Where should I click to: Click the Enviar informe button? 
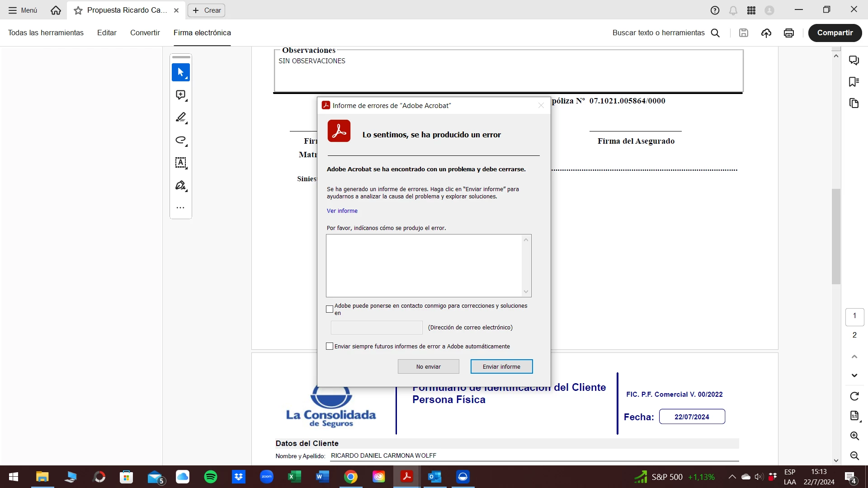[501, 366]
